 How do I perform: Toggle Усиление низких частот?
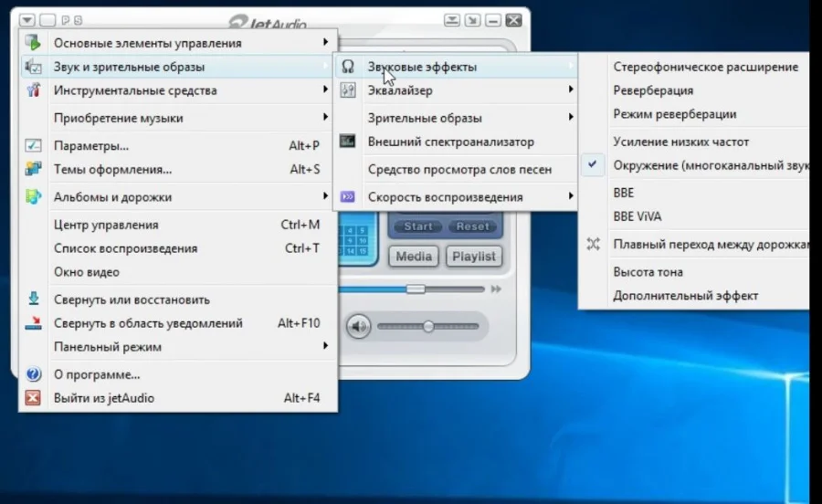(x=681, y=142)
